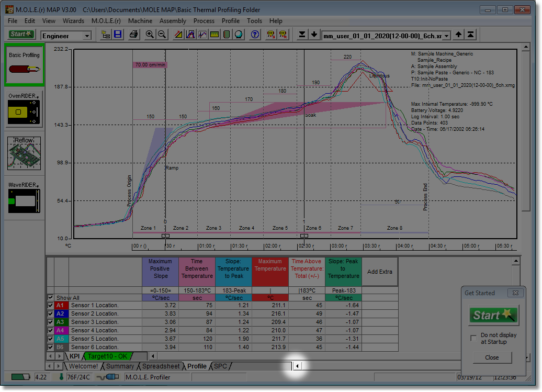Image resolution: width=542 pixels, height=392 pixels.
Task: Open the WaveRIDER environment
Action: coord(24,198)
